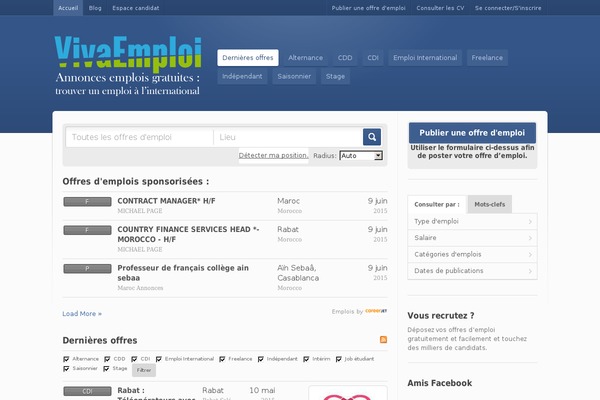Focus the Toutes les offres d'emploi search field

tap(139, 137)
